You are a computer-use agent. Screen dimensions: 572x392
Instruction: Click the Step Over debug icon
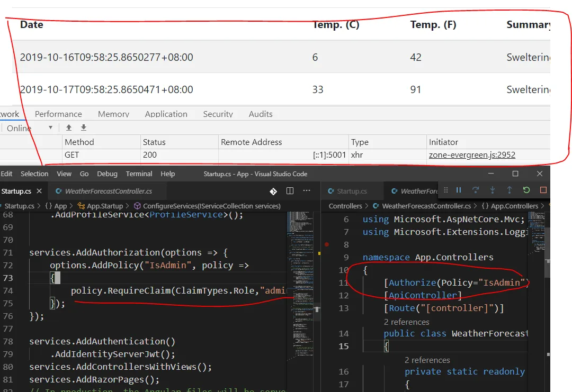pyautogui.click(x=476, y=190)
